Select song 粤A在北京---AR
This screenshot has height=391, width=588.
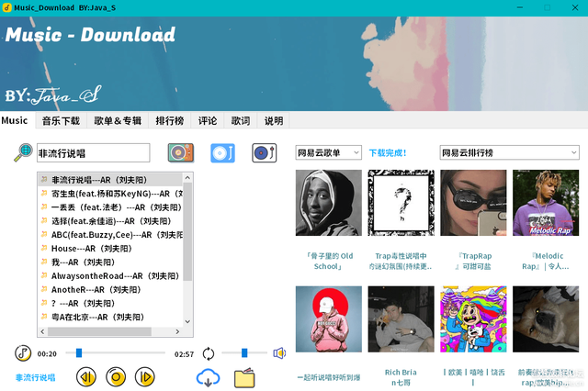110,317
